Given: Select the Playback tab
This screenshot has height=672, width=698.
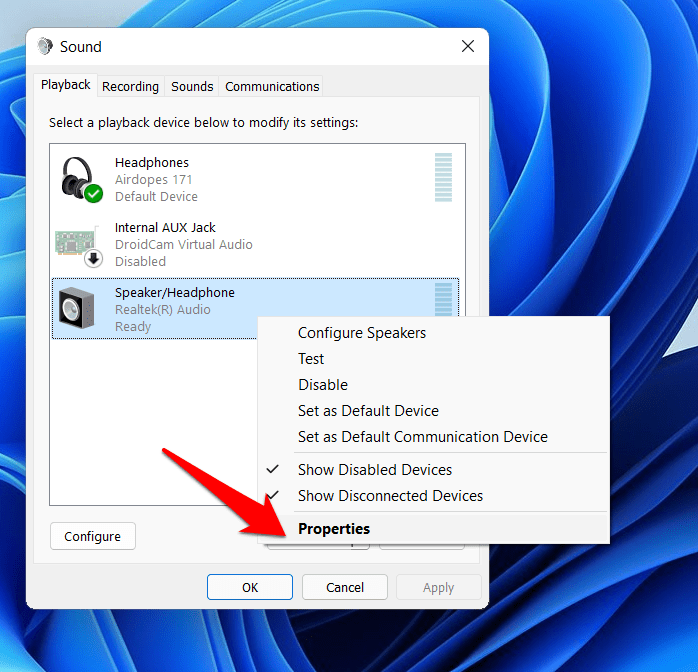Looking at the screenshot, I should (66, 85).
